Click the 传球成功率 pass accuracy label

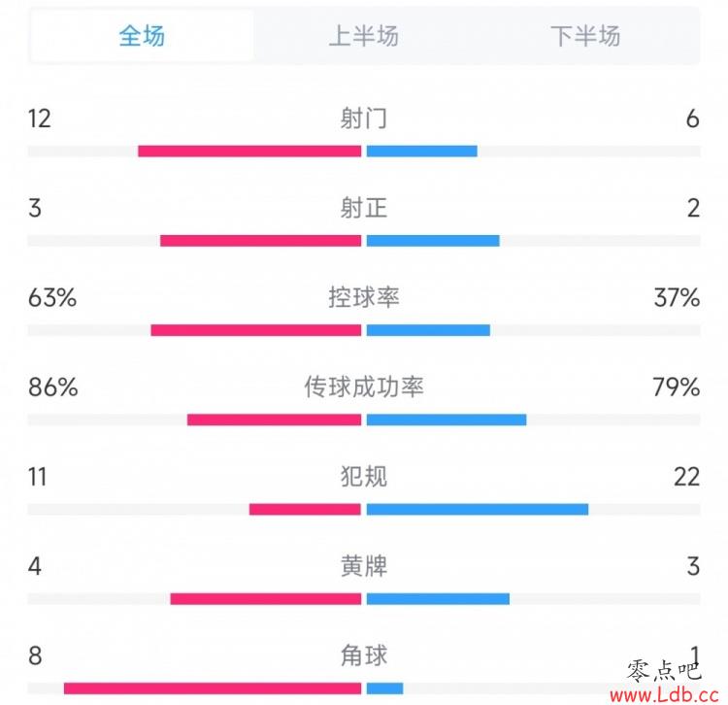point(364,386)
